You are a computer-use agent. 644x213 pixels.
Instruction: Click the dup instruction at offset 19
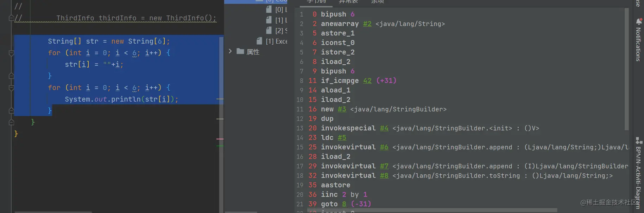[327, 119]
